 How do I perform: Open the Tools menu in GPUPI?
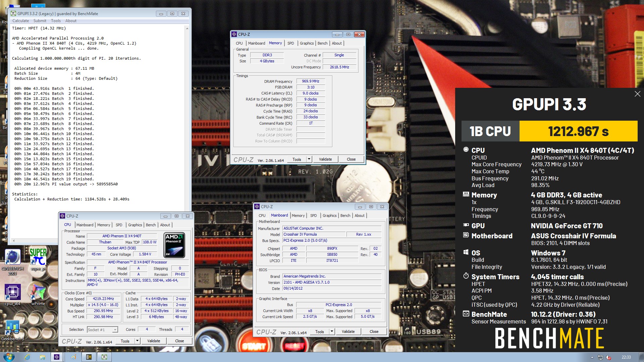[x=56, y=21]
